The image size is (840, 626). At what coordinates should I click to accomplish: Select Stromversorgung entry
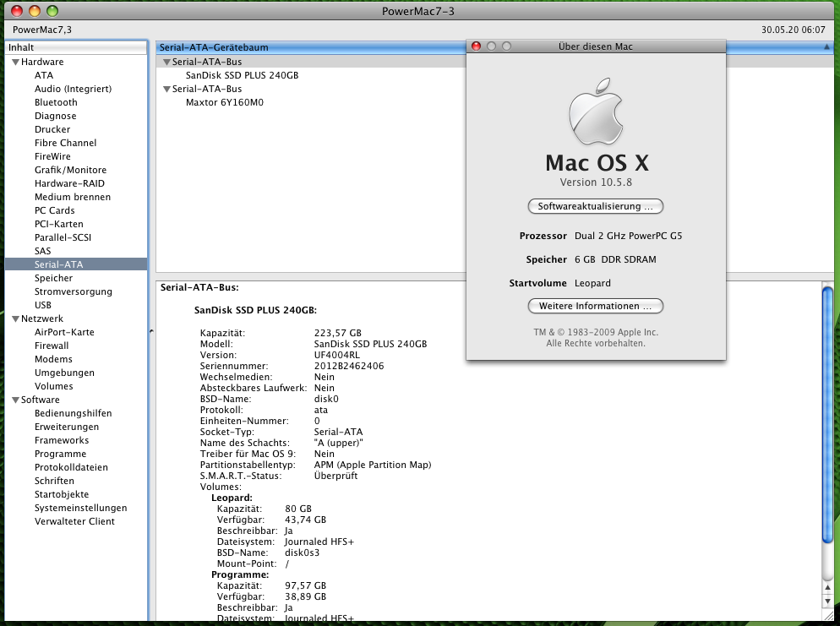click(x=74, y=291)
